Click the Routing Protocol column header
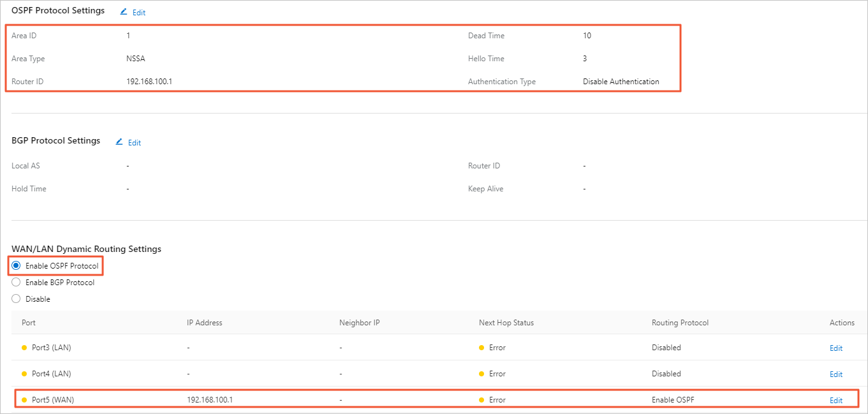Viewport: 868px width, 414px height. pyautogui.click(x=680, y=323)
